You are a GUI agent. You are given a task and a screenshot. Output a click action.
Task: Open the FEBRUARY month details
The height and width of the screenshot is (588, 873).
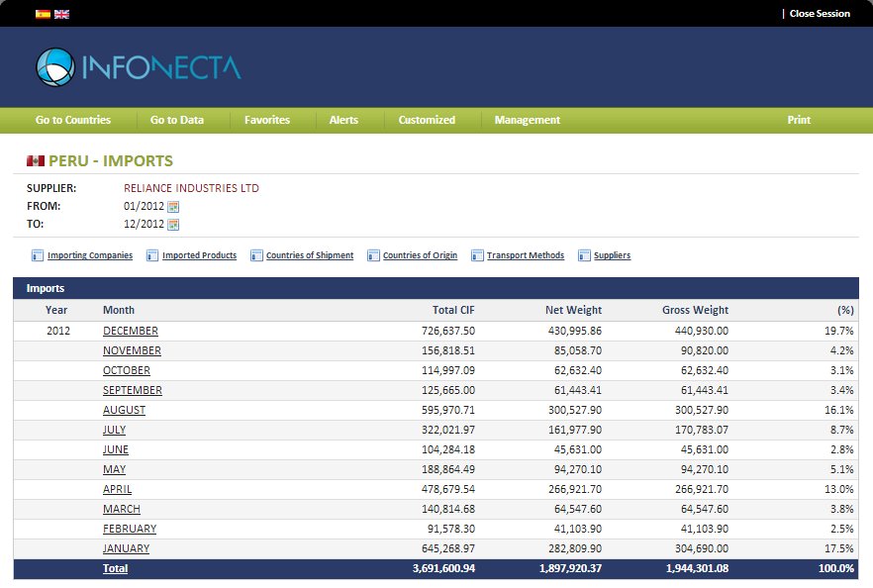[130, 529]
